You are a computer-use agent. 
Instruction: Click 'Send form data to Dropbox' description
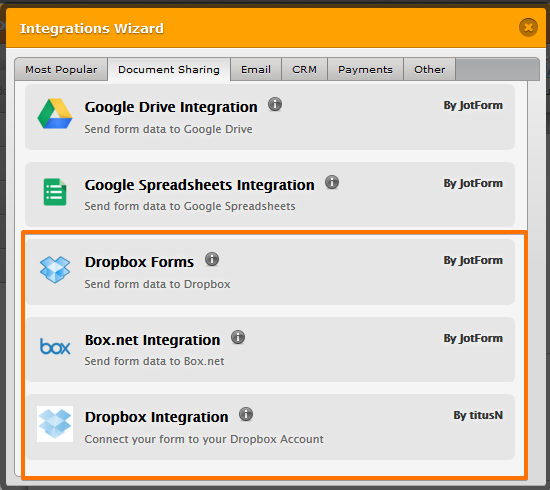coord(157,284)
